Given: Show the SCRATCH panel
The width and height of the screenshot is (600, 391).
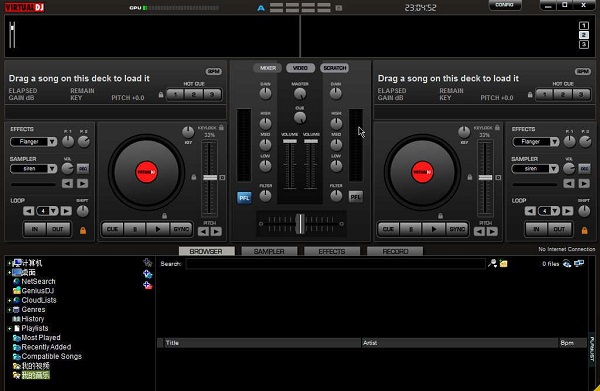Looking at the screenshot, I should point(334,68).
